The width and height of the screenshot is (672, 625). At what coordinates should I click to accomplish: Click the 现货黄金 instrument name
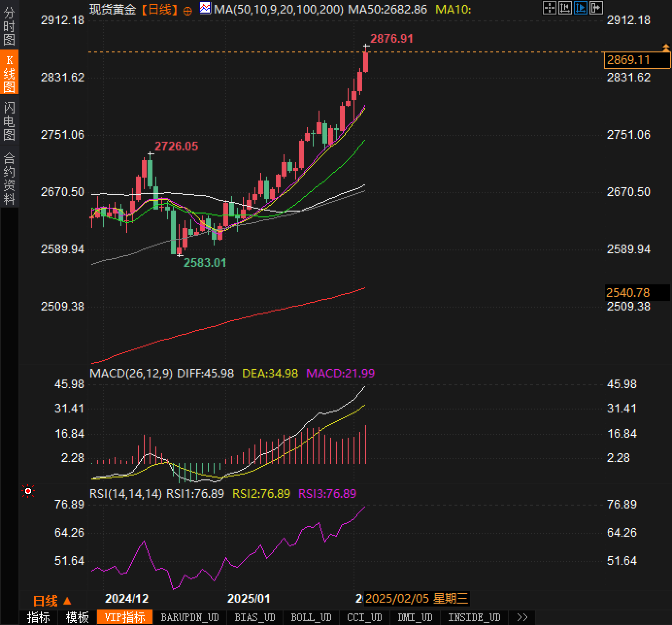(x=113, y=10)
